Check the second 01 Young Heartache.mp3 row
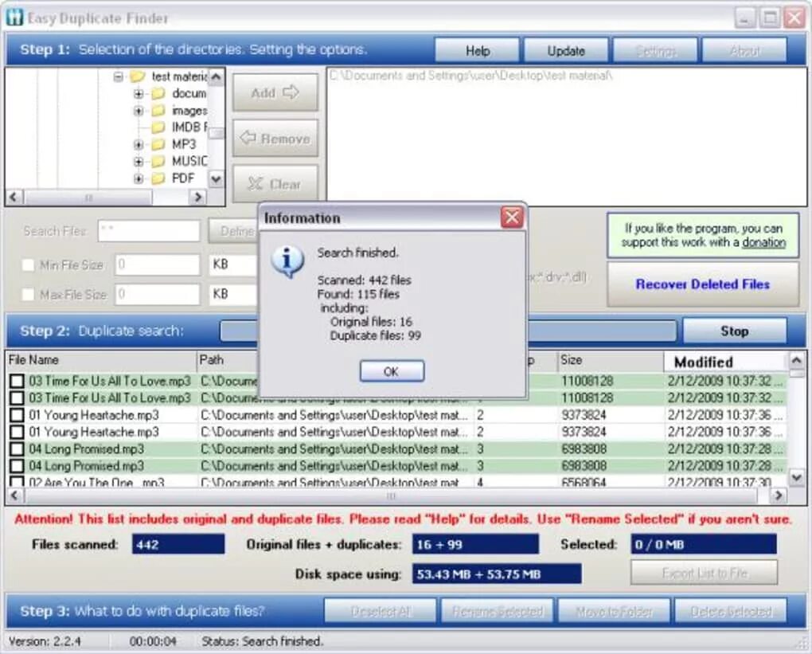This screenshot has width=812, height=654. [x=17, y=433]
